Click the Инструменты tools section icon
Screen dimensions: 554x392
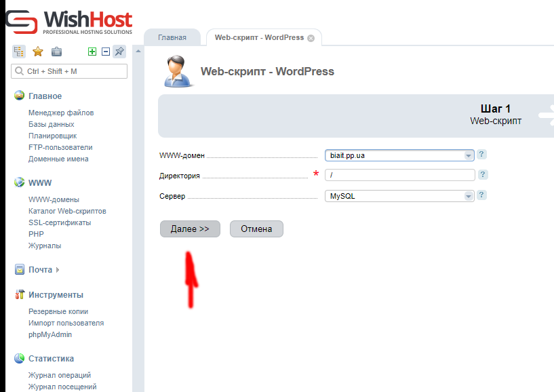20,294
